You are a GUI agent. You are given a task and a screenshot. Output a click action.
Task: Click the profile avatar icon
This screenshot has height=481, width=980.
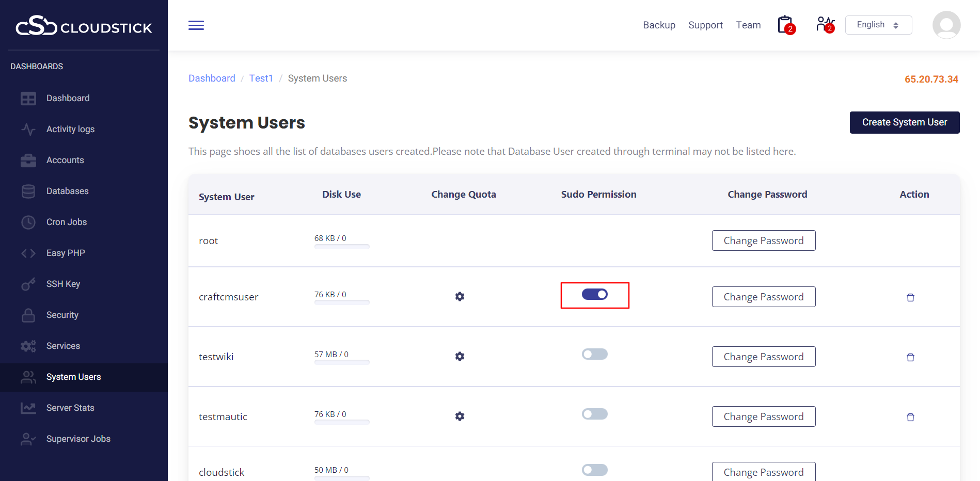tap(946, 25)
